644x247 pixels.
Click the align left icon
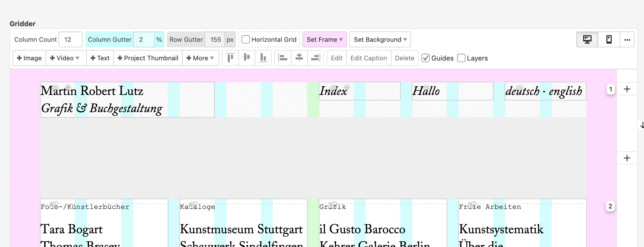point(283,58)
